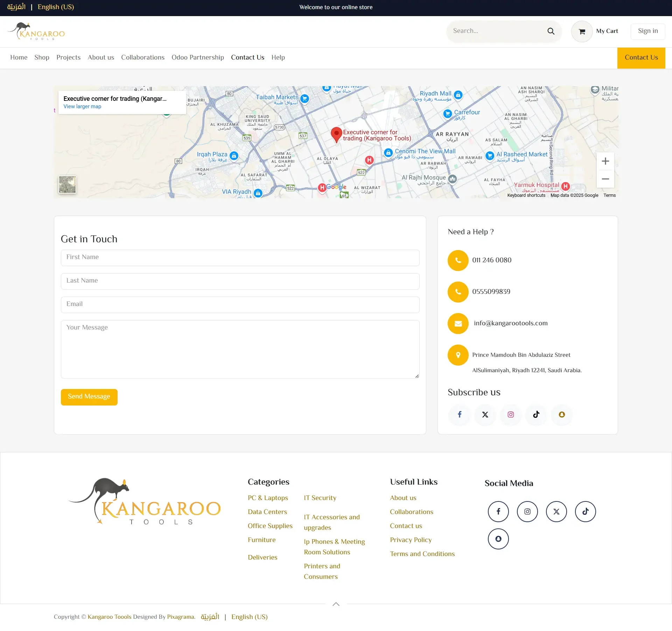The height and width of the screenshot is (631, 672).
Task: Click the First Name input field
Action: coord(240,257)
